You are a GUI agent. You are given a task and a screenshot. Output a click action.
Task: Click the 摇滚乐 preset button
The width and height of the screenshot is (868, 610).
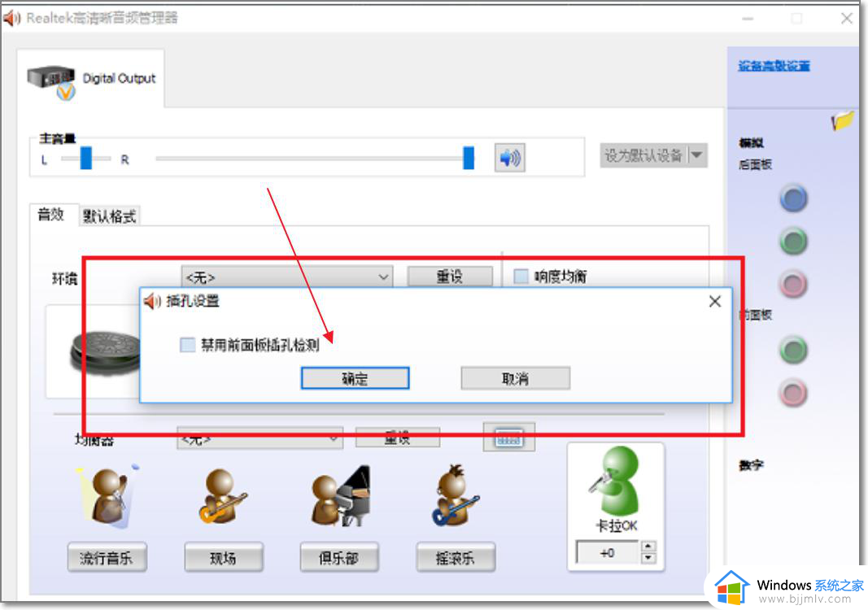coord(456,557)
